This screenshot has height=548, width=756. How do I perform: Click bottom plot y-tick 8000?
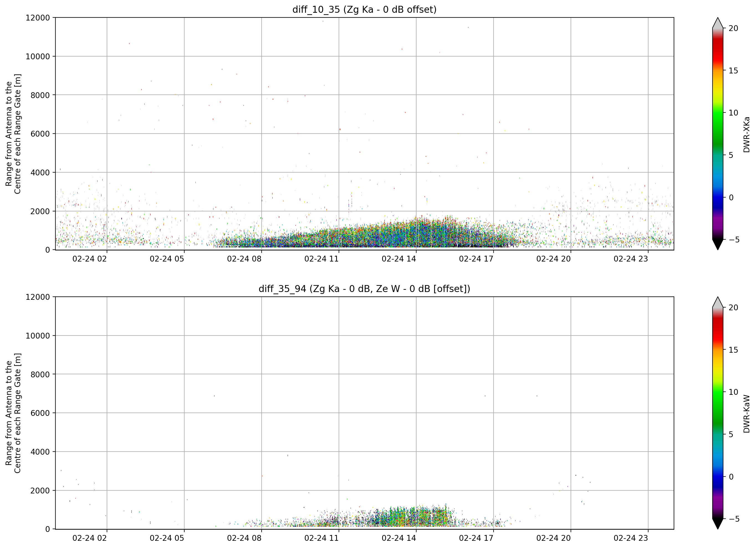click(40, 374)
